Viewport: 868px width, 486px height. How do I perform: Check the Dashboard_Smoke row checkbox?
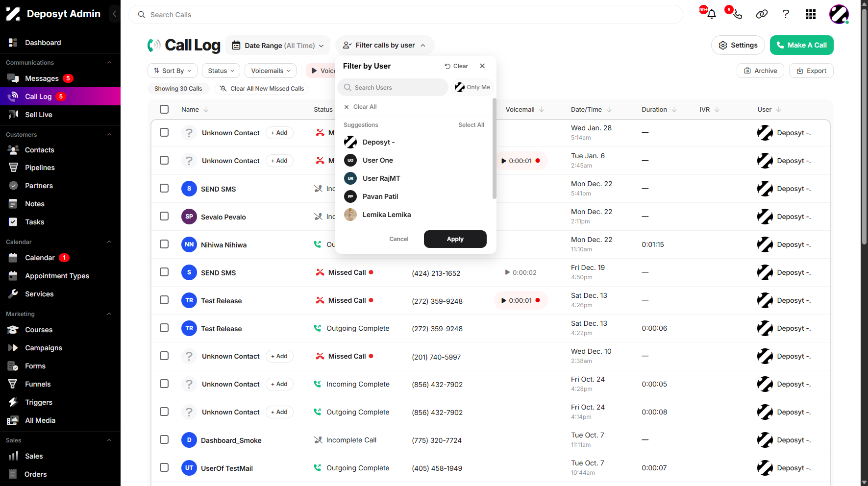tap(164, 439)
